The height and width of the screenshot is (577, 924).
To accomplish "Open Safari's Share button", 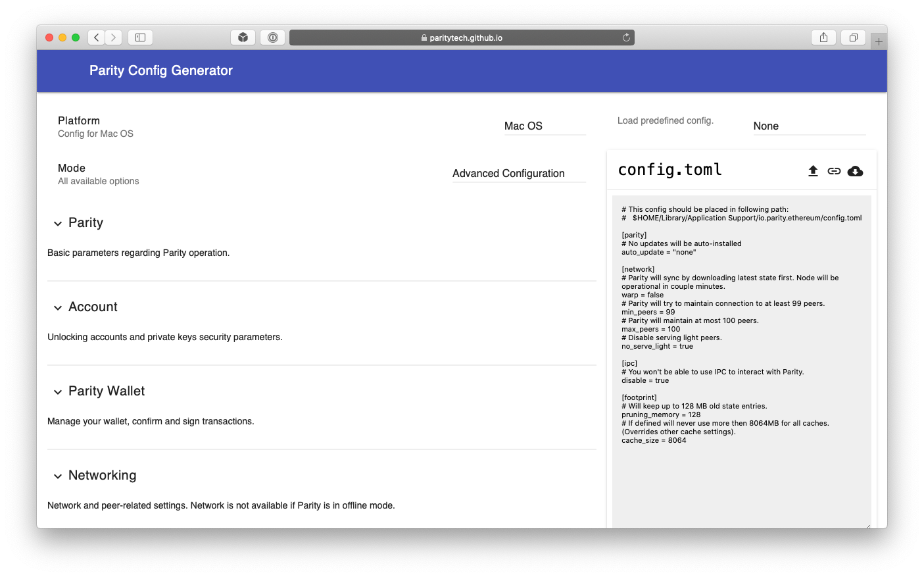I will [823, 38].
